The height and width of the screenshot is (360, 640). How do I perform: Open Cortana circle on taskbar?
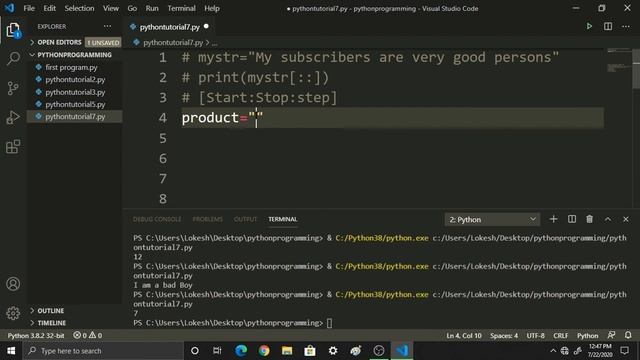point(195,351)
